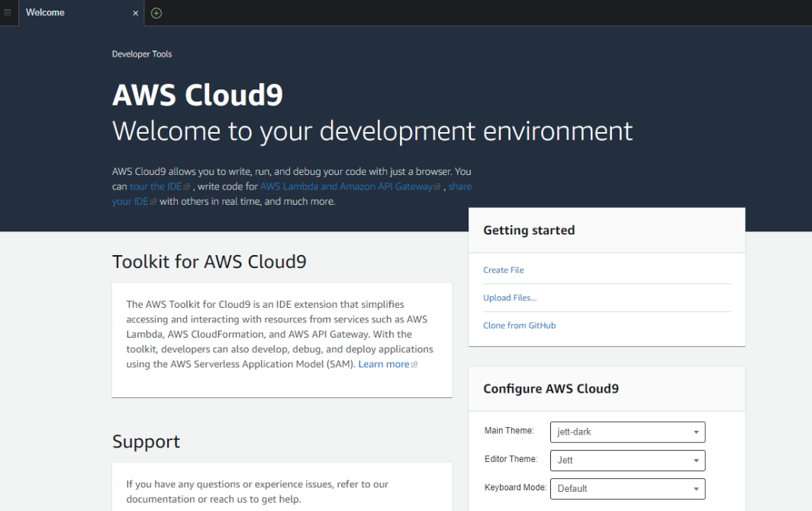Click 'Learn more' in the Toolkit description

(x=384, y=364)
